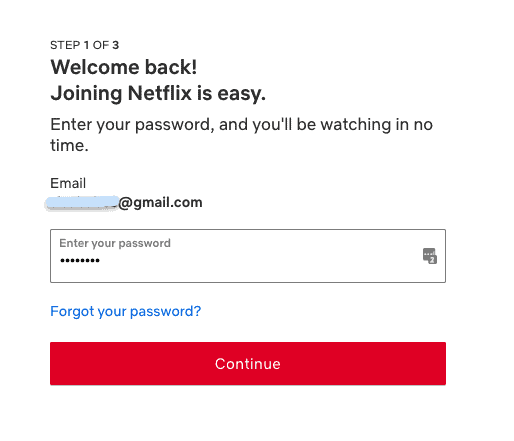Click the 'Joining Netflix is easy.' heading
Viewport: 514px width, 441px height.
click(x=158, y=93)
